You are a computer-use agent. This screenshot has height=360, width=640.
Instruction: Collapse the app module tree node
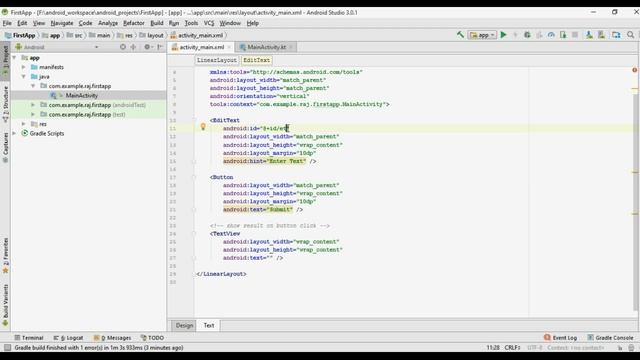(x=15, y=58)
